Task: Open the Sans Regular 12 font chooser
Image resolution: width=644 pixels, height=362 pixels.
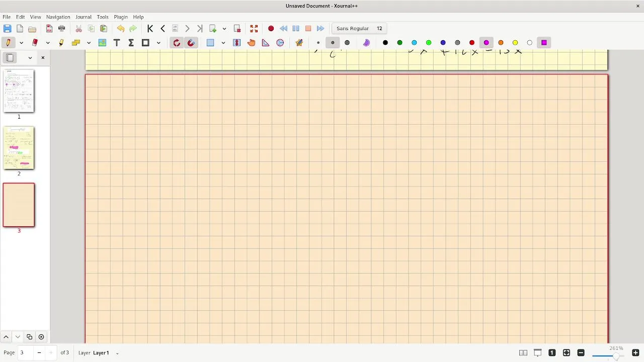Action: click(x=359, y=29)
